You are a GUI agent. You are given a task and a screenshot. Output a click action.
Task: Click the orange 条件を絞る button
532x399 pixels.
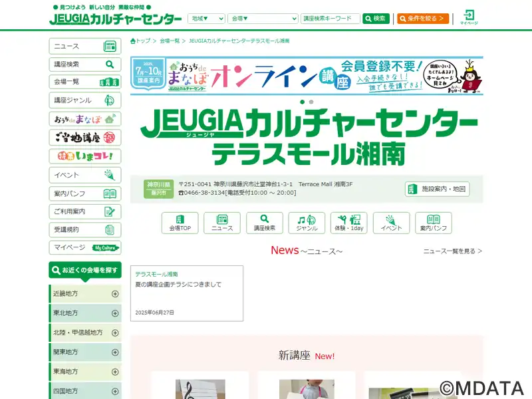coord(423,19)
